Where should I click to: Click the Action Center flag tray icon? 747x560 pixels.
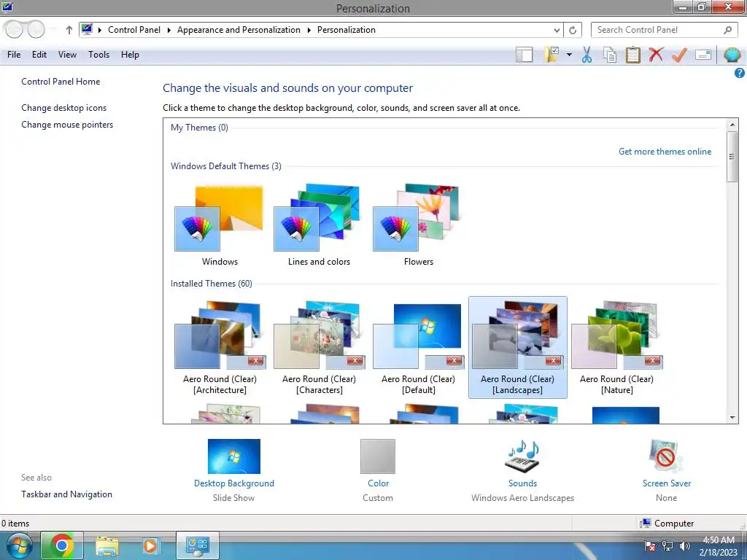pyautogui.click(x=650, y=546)
